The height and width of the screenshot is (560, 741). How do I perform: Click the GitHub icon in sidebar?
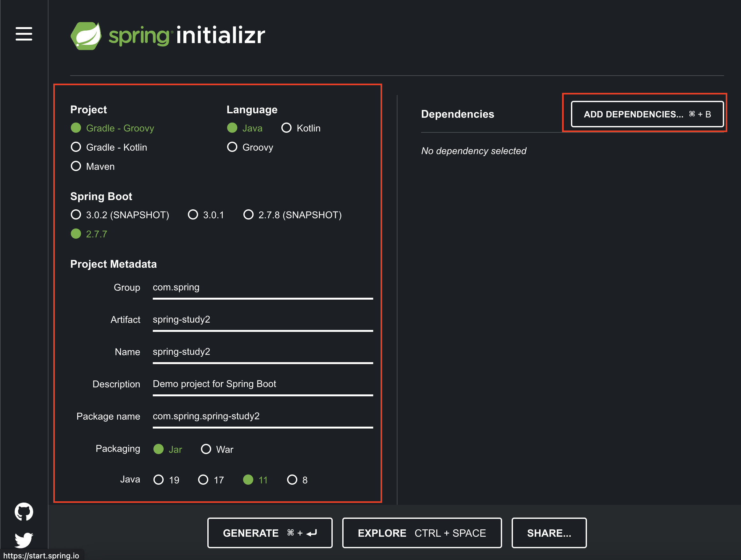tap(24, 511)
